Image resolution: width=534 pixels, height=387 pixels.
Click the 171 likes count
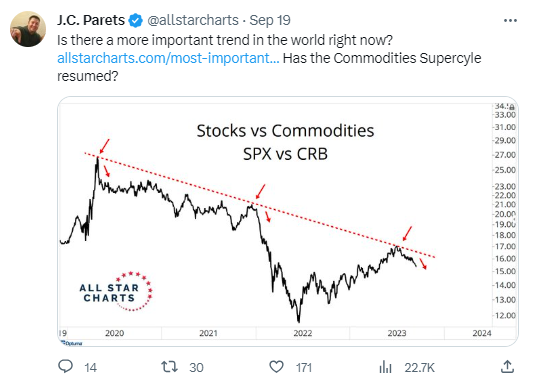(x=304, y=368)
